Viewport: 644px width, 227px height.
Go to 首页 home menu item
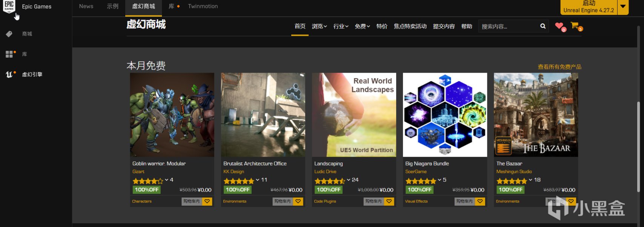(x=300, y=26)
